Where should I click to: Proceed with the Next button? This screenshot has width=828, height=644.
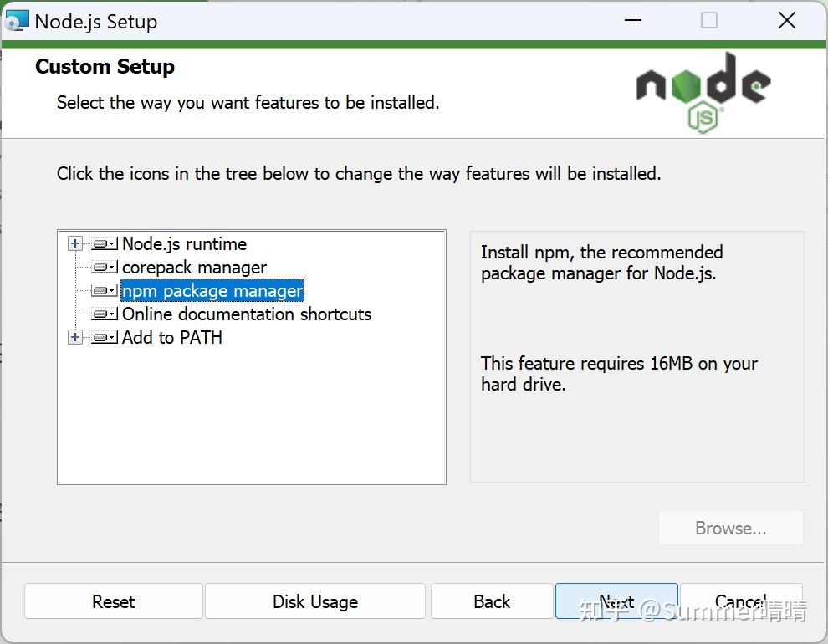click(x=616, y=601)
